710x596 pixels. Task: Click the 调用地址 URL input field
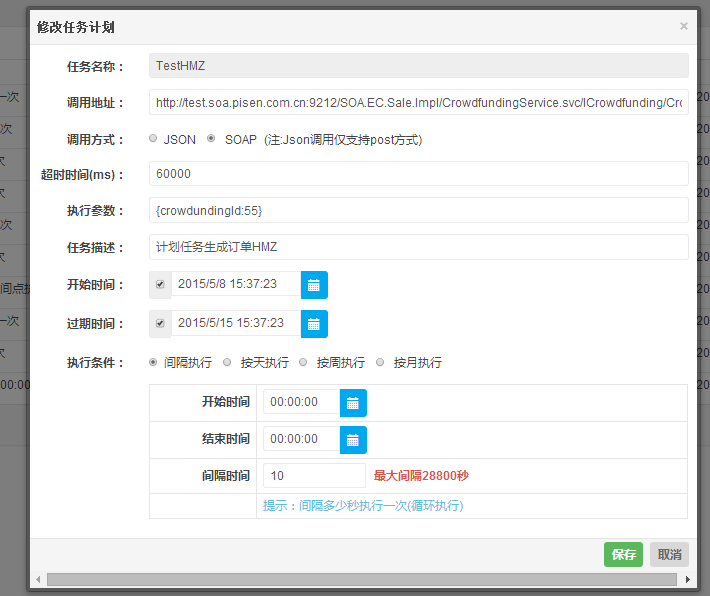pyautogui.click(x=418, y=103)
